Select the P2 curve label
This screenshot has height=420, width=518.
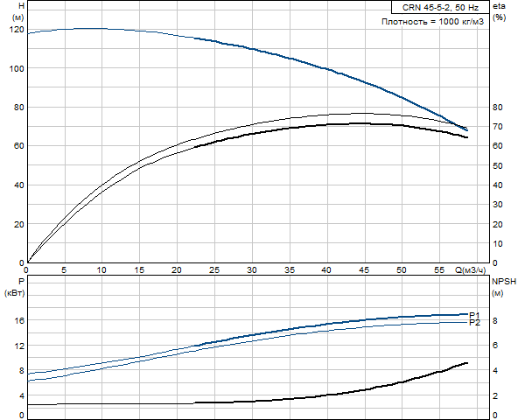[474, 323]
